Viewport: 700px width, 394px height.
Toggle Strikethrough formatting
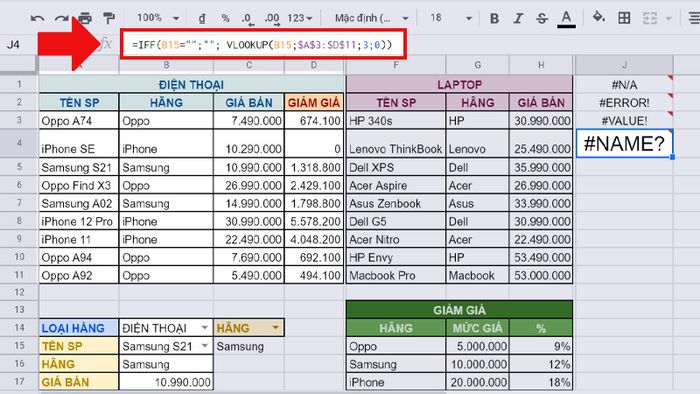[542, 18]
